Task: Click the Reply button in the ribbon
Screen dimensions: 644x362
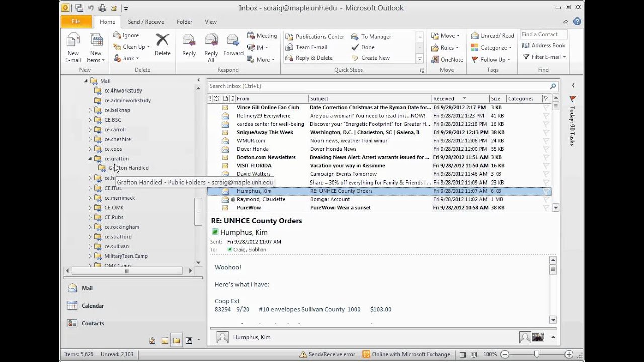Action: pos(189,45)
